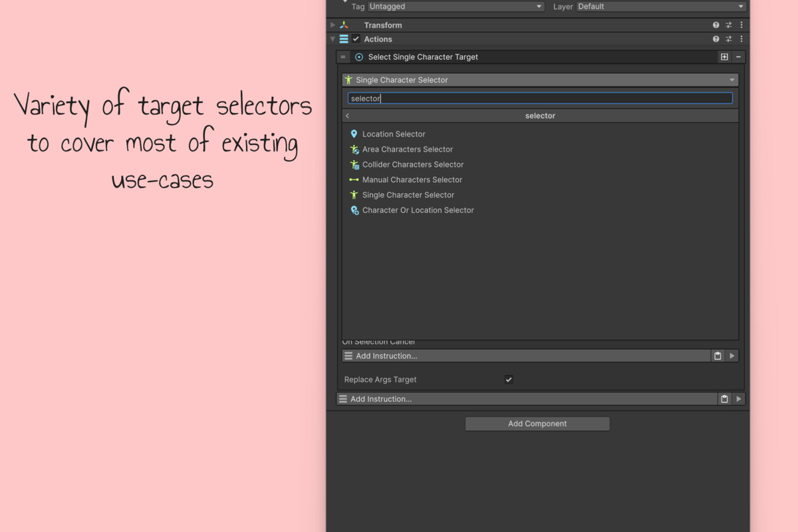Expand the Transform component
The height and width of the screenshot is (532, 798).
click(x=332, y=25)
